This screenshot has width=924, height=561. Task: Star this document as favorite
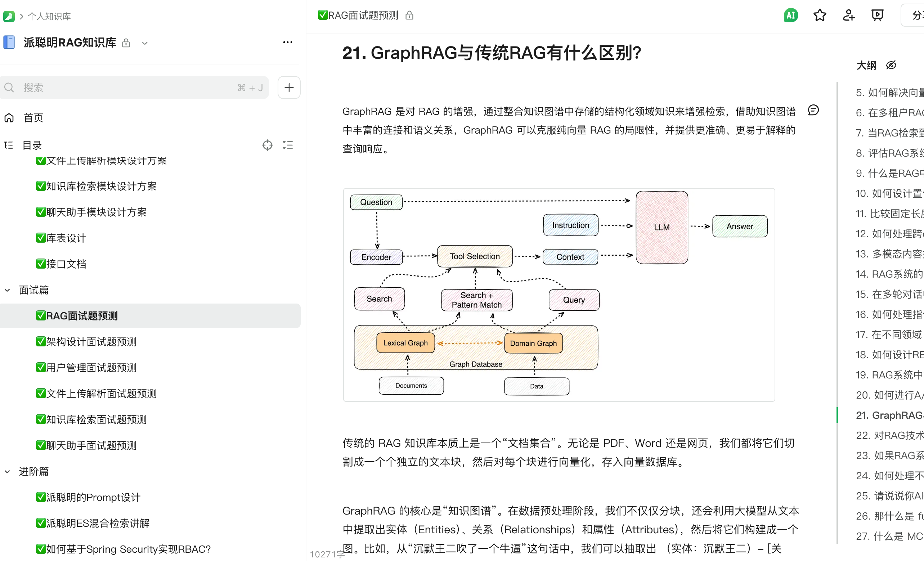(x=820, y=15)
